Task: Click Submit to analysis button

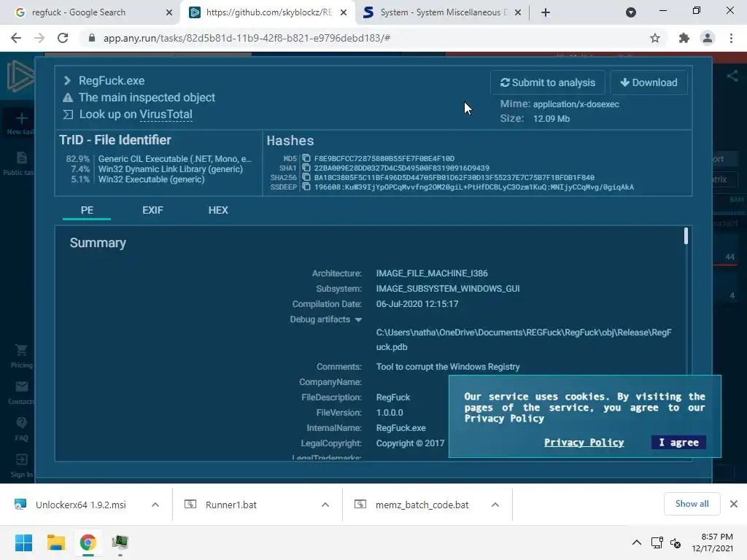Action: (x=547, y=82)
